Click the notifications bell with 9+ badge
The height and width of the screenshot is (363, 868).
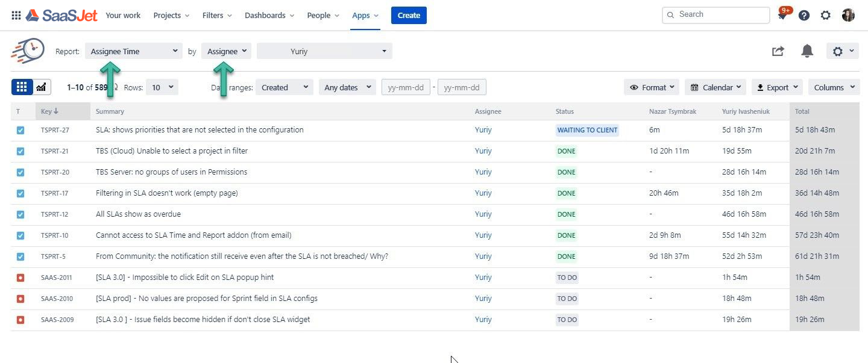click(x=783, y=15)
